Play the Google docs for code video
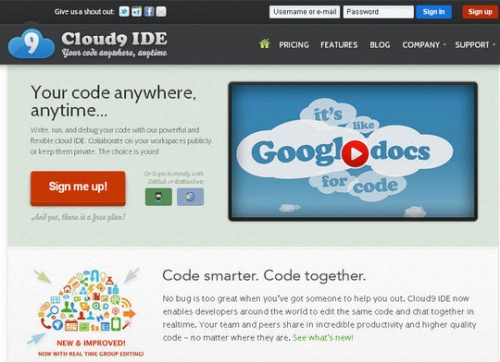 355,153
